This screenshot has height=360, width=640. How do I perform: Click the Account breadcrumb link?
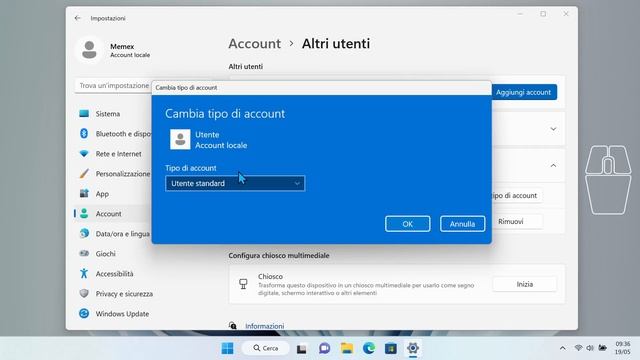tap(255, 44)
